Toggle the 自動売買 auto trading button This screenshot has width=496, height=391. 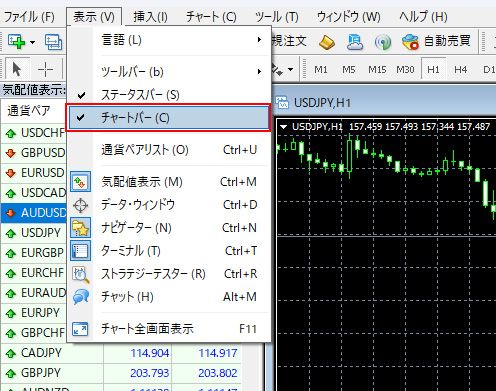coord(437,42)
